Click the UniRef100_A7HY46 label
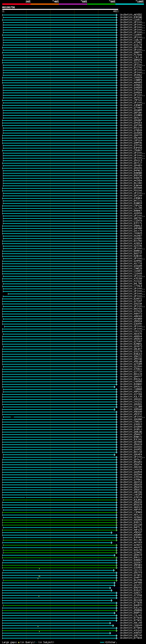This screenshot has width=146, height=644. (131, 477)
